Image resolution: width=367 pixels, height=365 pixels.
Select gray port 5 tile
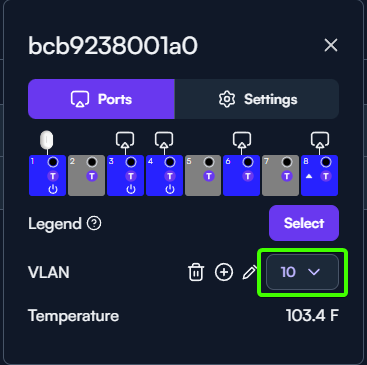pyautogui.click(x=203, y=175)
